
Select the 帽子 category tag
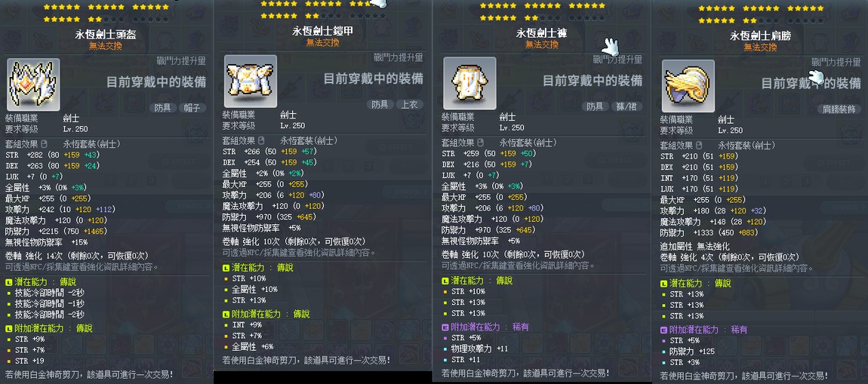point(192,108)
